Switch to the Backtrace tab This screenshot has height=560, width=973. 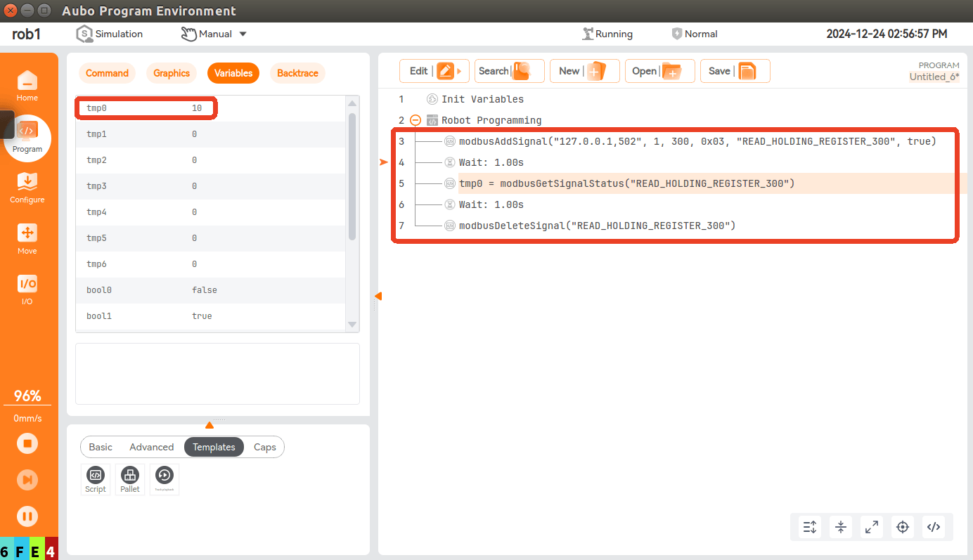click(297, 73)
